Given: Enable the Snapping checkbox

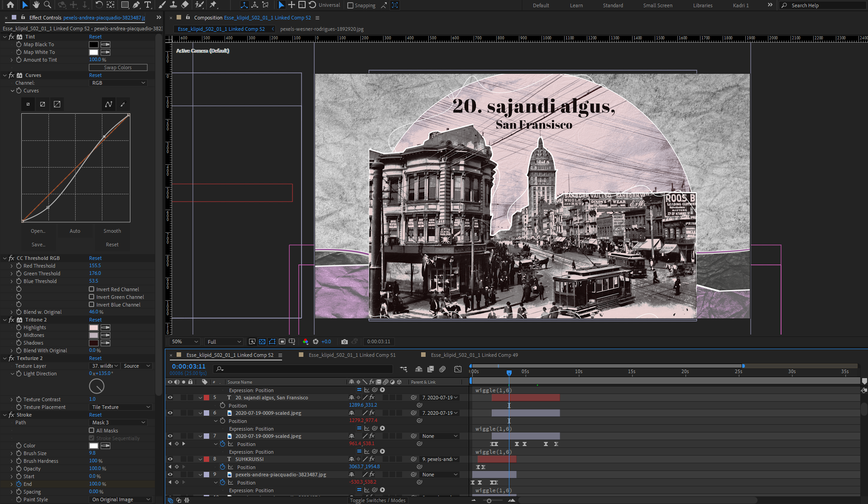Looking at the screenshot, I should click(350, 5).
